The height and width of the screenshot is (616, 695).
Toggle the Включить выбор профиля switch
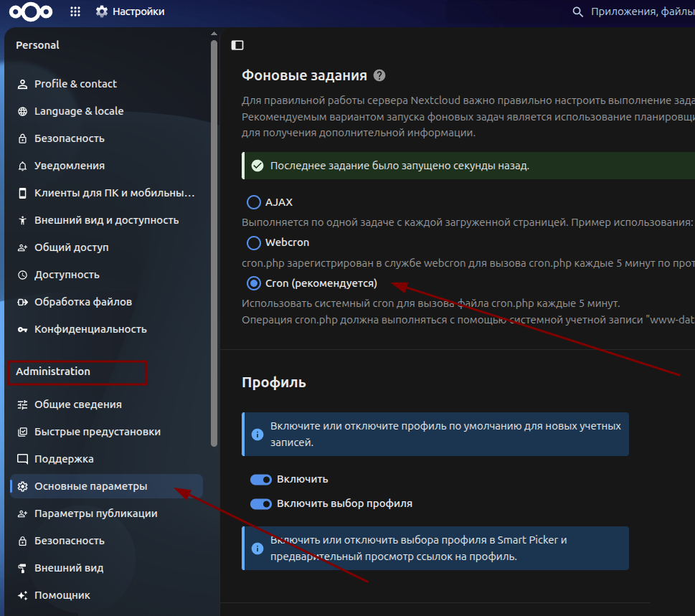pos(261,504)
